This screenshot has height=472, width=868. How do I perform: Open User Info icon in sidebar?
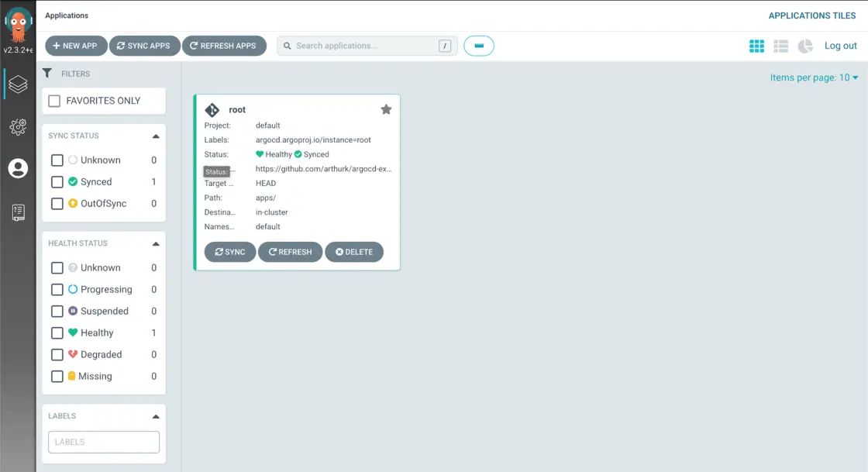tap(18, 168)
